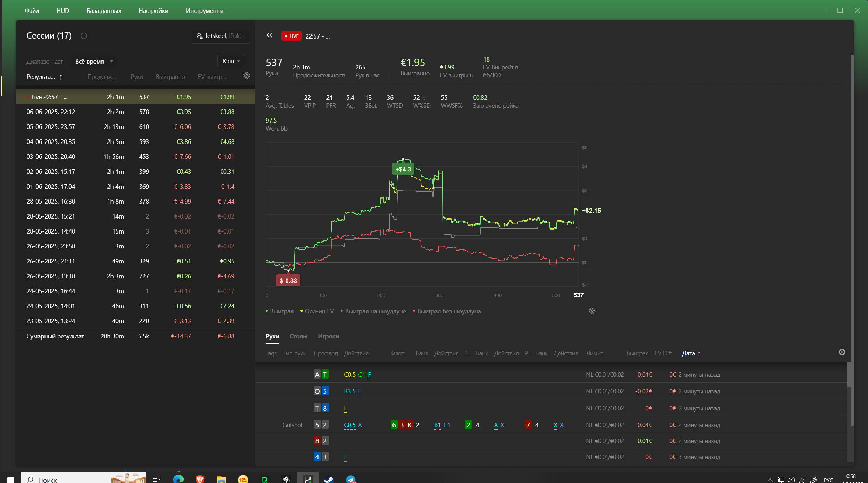Sort hands by Дата column
The image size is (868, 483).
click(691, 353)
